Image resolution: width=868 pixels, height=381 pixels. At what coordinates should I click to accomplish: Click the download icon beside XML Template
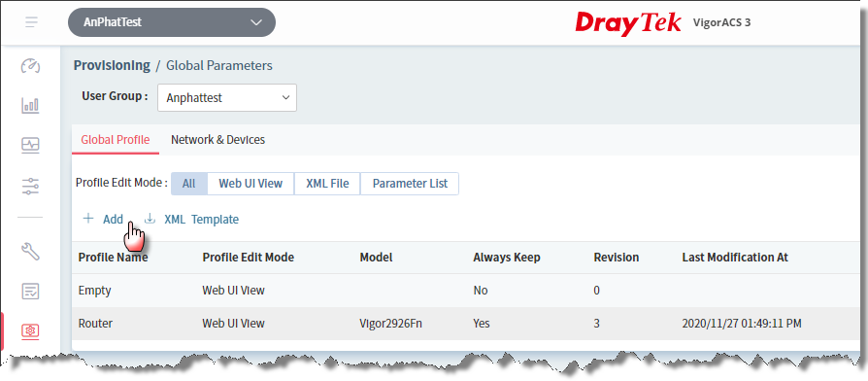[150, 219]
